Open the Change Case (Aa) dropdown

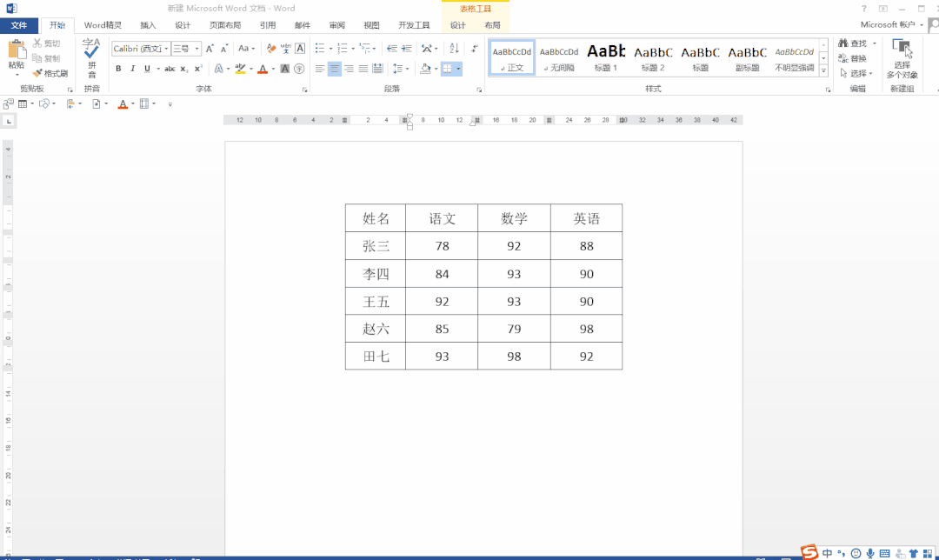pos(246,49)
